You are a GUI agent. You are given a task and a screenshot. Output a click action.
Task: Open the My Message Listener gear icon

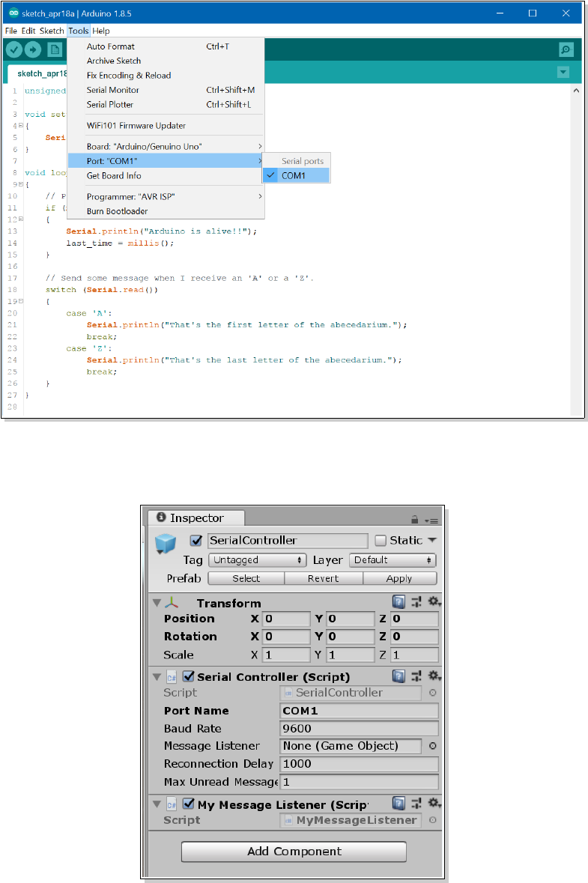434,803
